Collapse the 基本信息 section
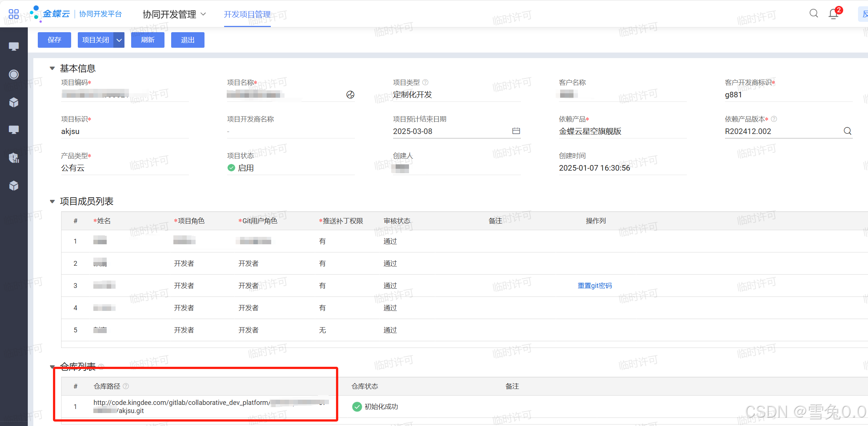 pyautogui.click(x=52, y=68)
